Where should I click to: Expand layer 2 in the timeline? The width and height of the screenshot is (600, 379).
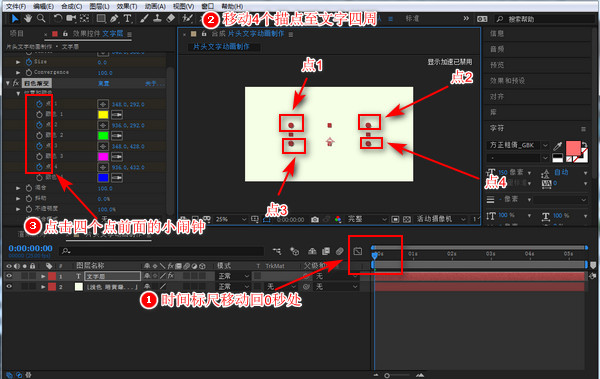pos(43,286)
